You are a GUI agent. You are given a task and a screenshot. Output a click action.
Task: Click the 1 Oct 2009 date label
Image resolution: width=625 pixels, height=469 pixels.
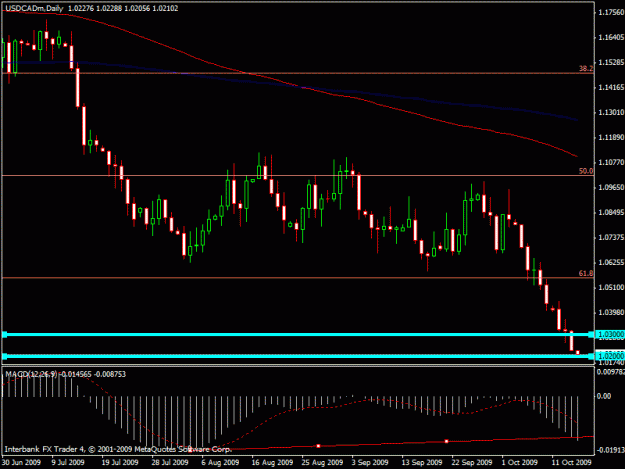pos(520,462)
